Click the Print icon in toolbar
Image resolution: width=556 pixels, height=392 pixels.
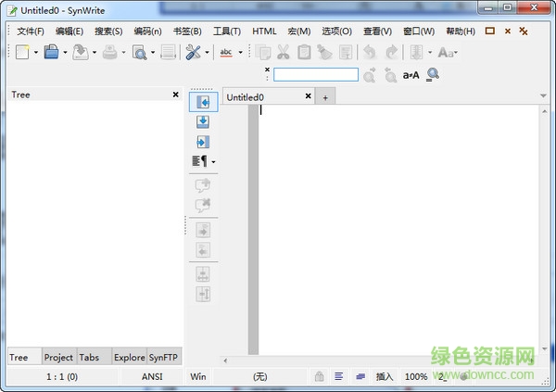click(x=110, y=53)
